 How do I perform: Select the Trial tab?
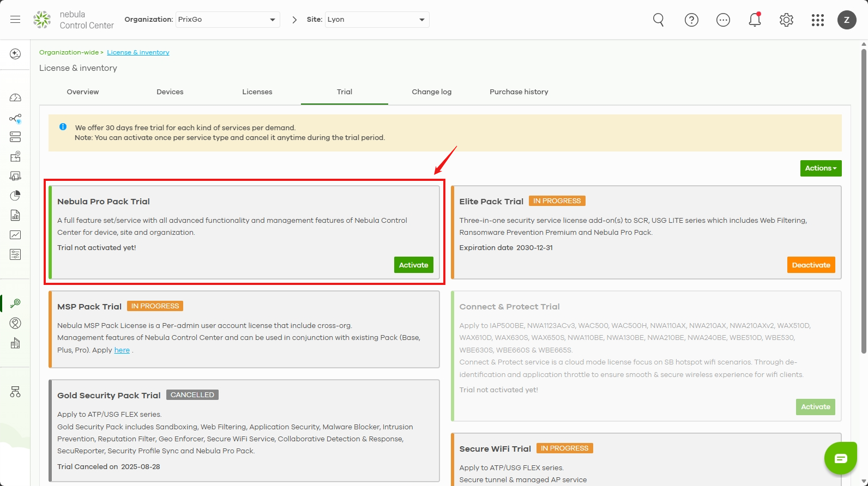pyautogui.click(x=345, y=92)
